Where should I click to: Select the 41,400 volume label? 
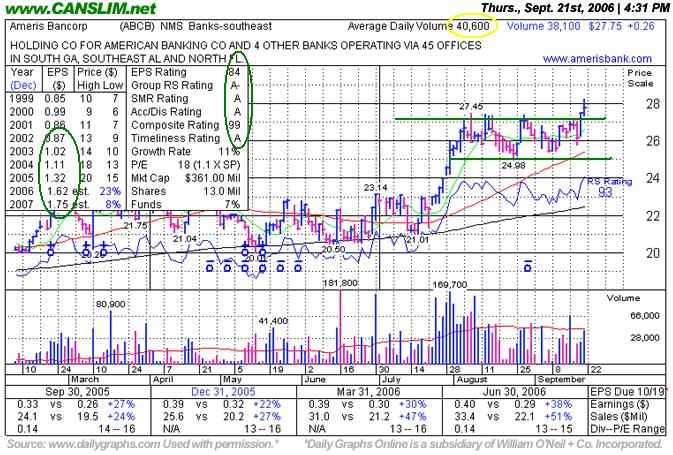coord(273,321)
